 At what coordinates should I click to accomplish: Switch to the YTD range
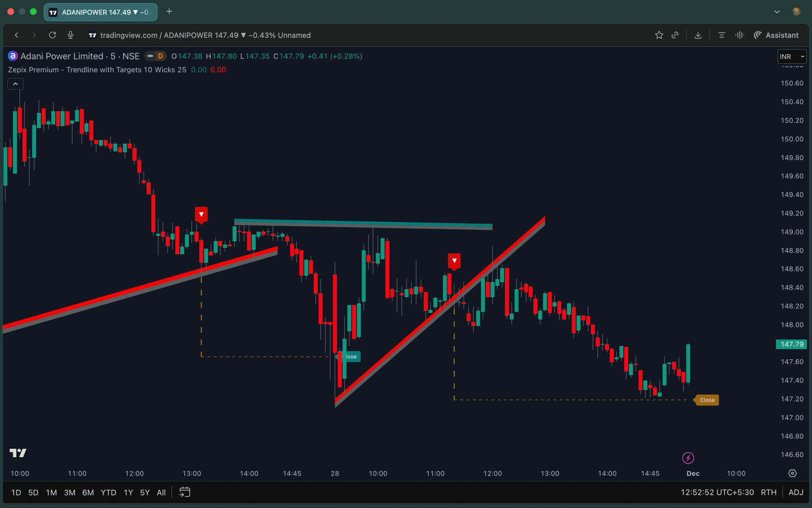(x=108, y=492)
